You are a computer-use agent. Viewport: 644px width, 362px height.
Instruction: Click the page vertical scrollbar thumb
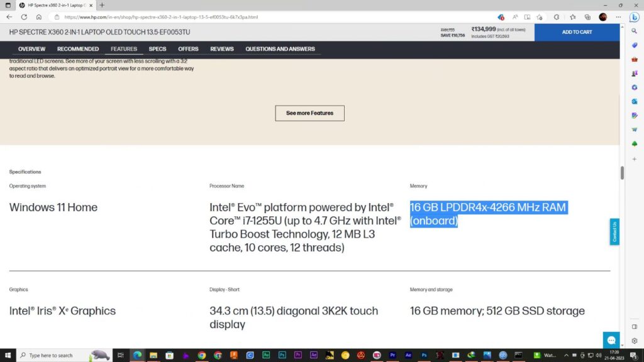click(622, 173)
